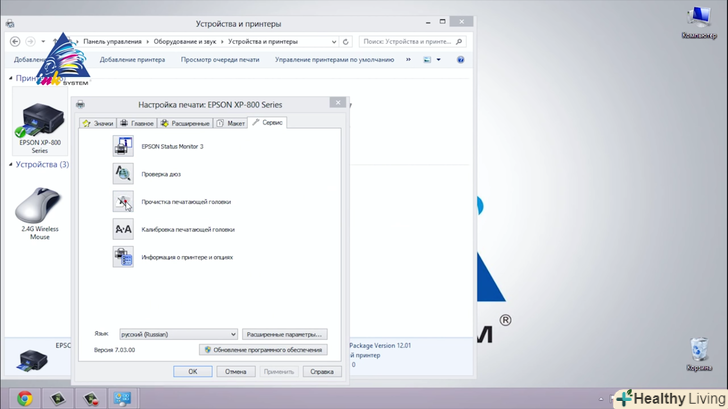Start print head cleaning via its icon
This screenshot has width=728, height=409.
click(123, 201)
